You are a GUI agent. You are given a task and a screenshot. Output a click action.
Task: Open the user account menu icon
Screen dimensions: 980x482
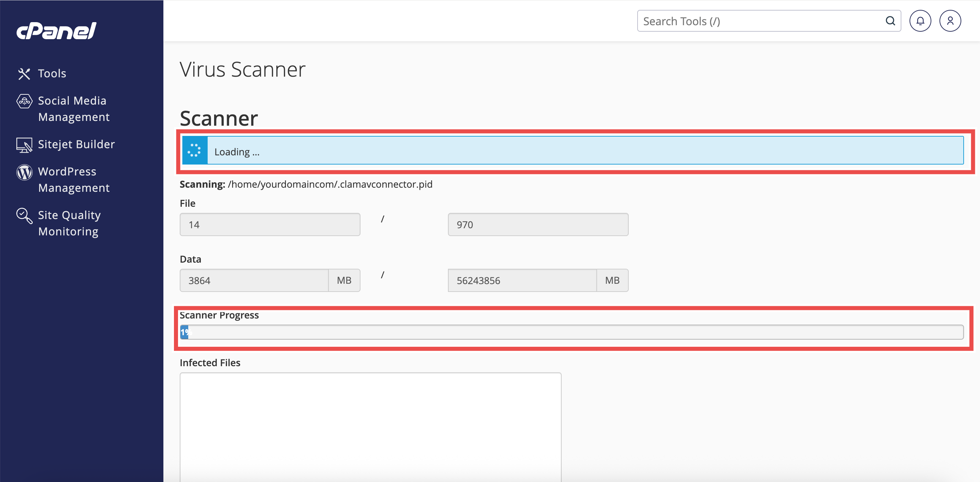950,21
